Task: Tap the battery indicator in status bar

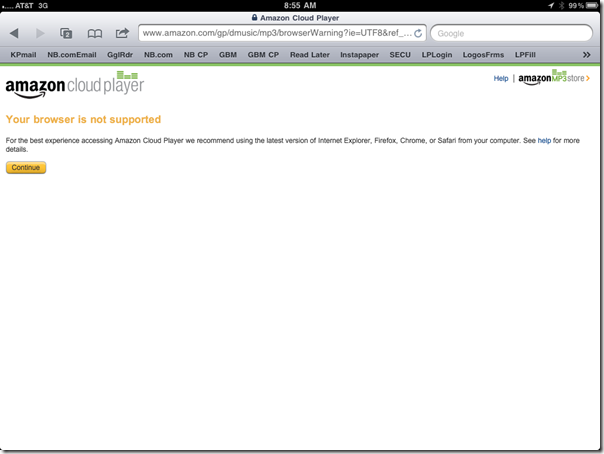Action: pos(592,5)
